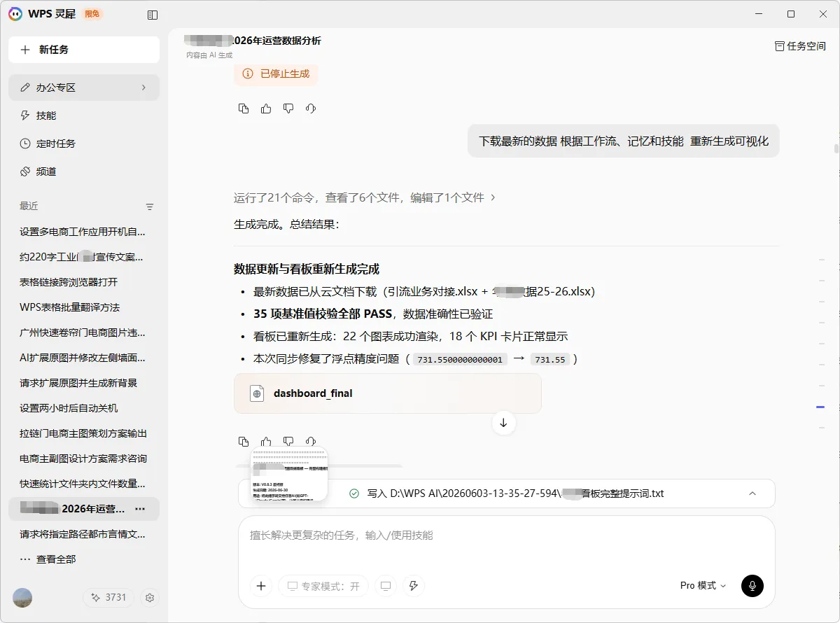
Task: Open 任务空间 task space
Action: [800, 46]
